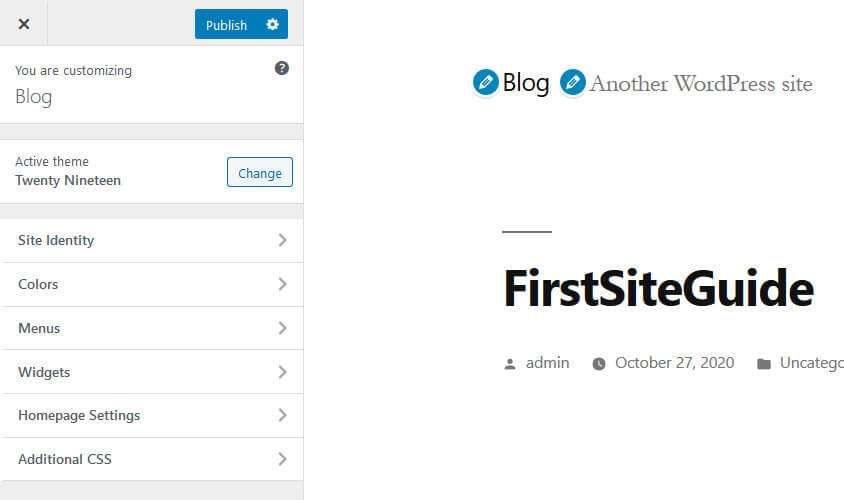Expand the Site Identity chevron
This screenshot has height=500, width=844.
tap(283, 240)
